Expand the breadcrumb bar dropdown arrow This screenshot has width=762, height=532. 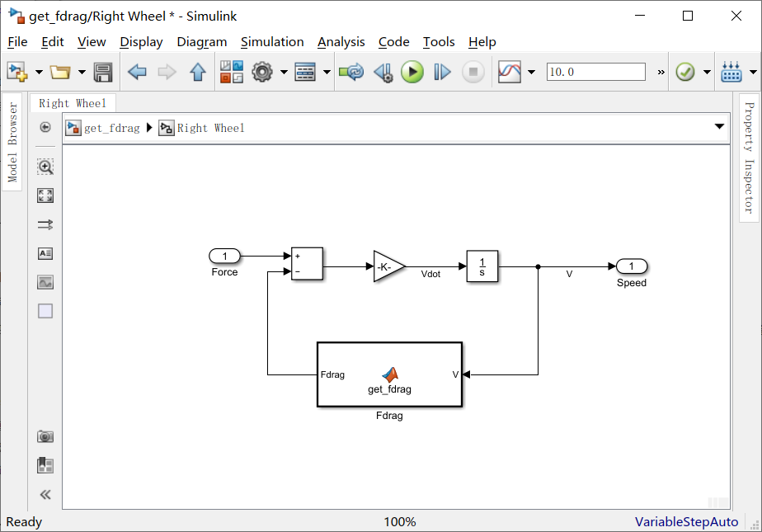[x=719, y=126]
